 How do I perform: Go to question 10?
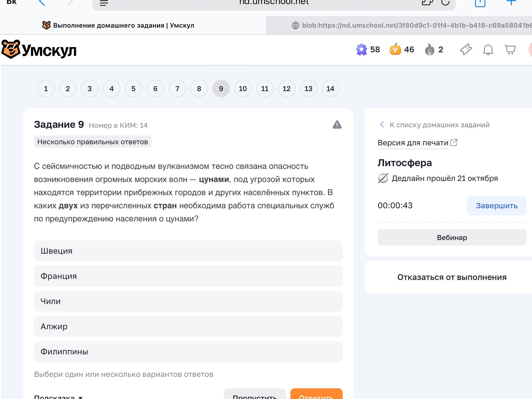coord(243,89)
